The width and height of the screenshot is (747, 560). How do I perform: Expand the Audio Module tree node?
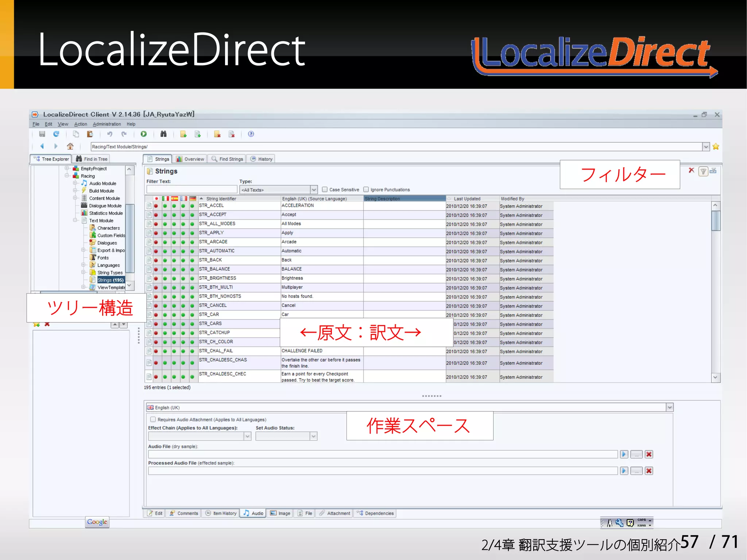[x=75, y=183]
